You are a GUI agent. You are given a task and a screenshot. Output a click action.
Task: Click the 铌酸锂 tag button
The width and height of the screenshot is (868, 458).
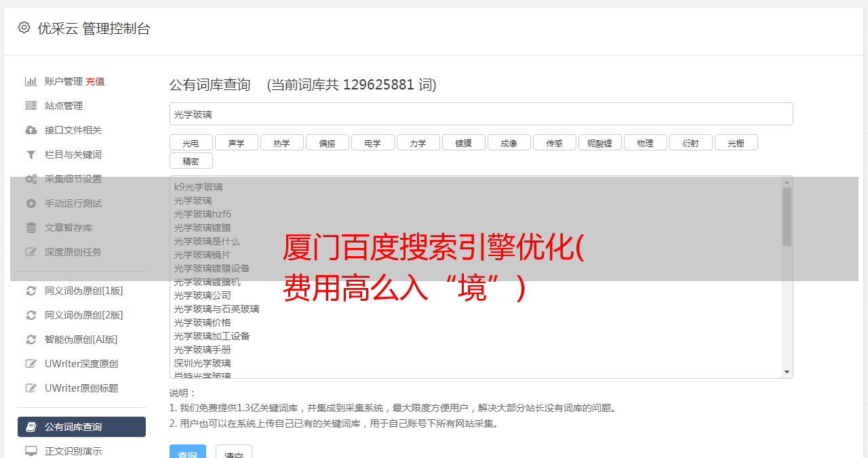pyautogui.click(x=599, y=142)
